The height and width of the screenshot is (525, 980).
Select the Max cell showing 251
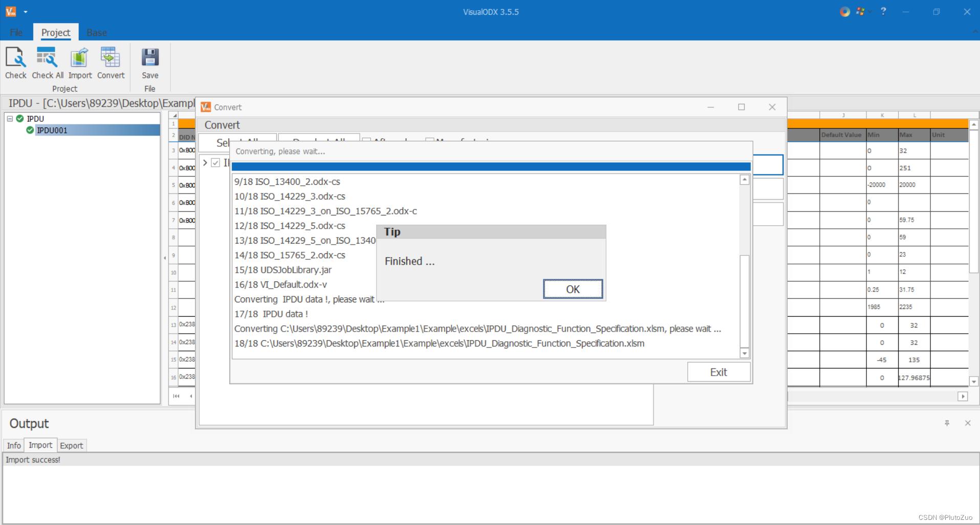click(x=914, y=168)
